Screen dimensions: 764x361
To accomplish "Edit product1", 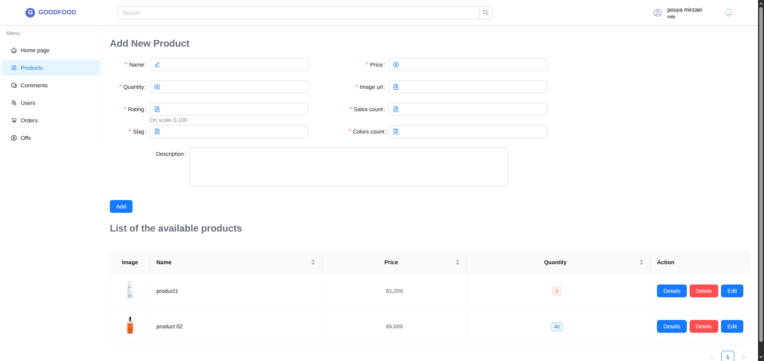I will click(732, 291).
